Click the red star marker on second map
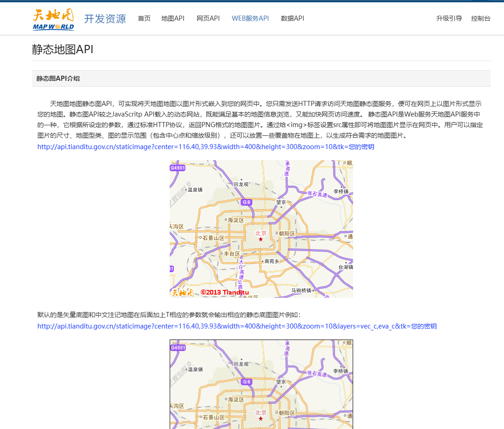504x429 pixels. point(260,419)
